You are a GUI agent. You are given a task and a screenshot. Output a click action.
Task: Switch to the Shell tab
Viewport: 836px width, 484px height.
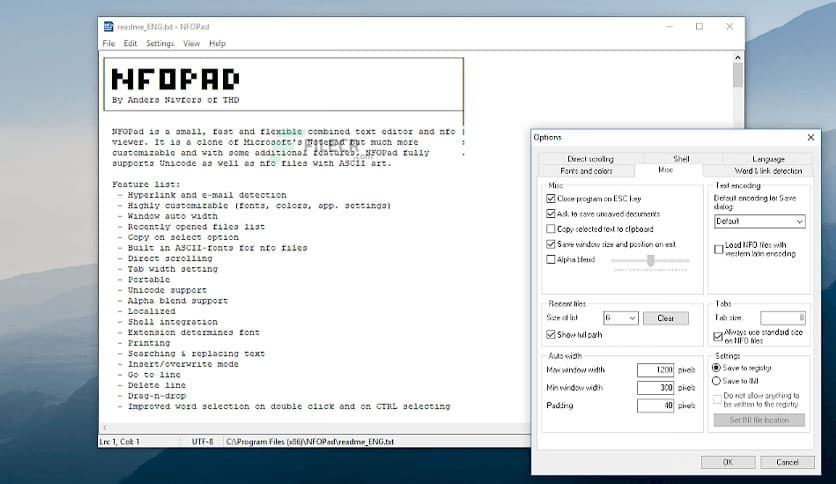[681, 159]
